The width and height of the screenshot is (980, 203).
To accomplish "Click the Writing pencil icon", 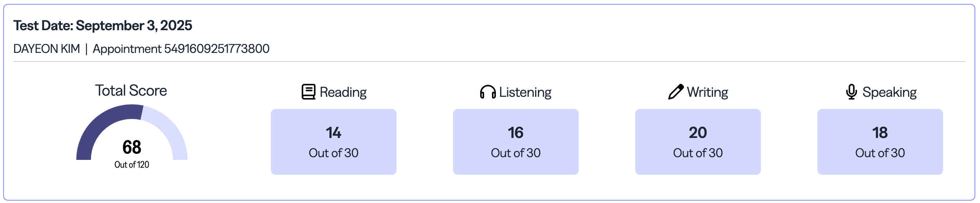I will tap(676, 92).
